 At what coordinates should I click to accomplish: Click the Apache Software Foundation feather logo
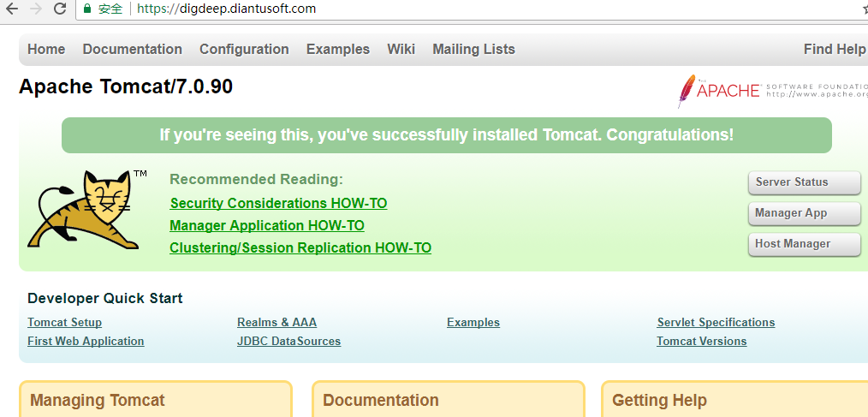click(x=687, y=91)
